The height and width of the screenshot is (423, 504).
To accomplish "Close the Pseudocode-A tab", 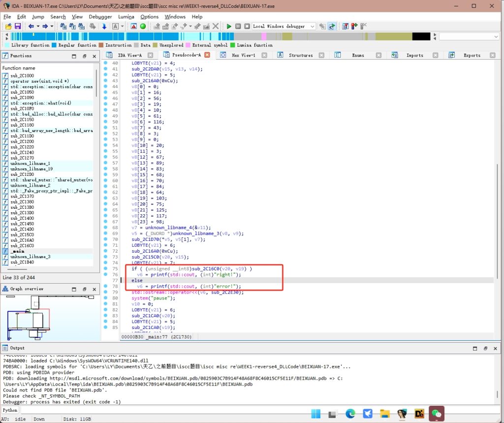I will pos(207,55).
